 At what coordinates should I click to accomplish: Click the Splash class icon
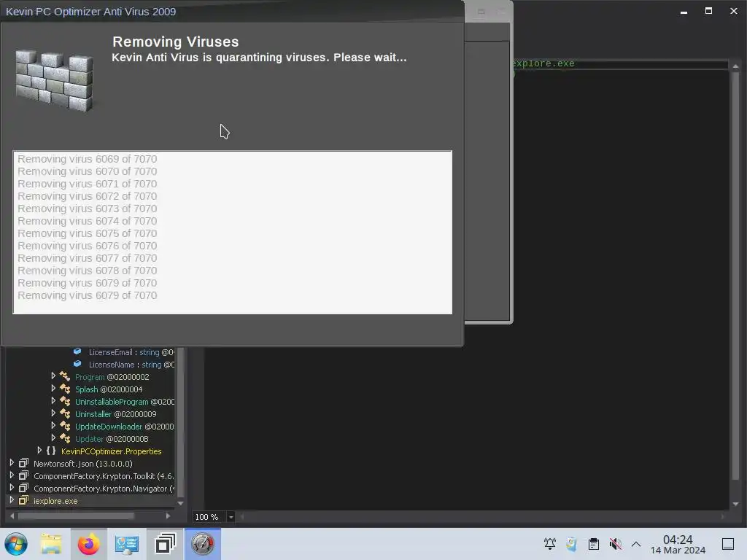65,389
